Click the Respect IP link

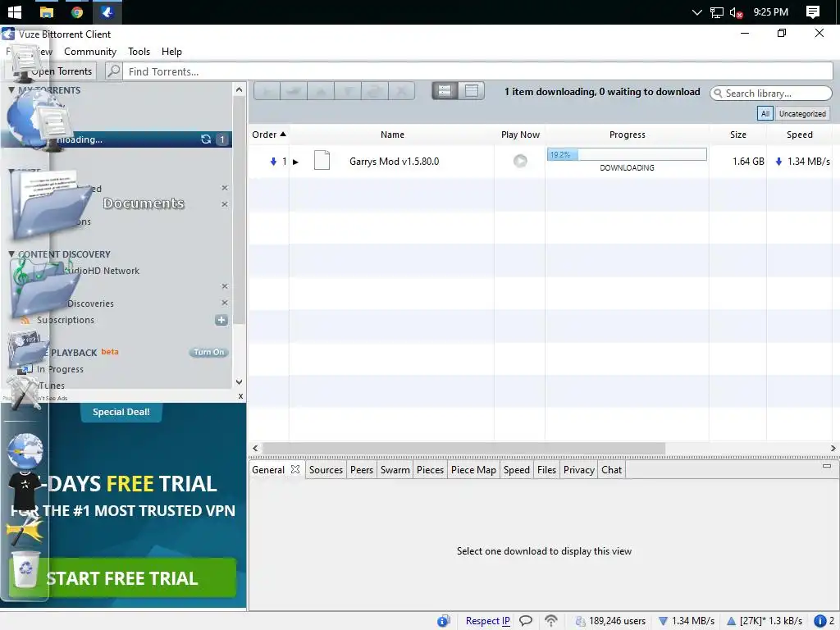click(487, 621)
